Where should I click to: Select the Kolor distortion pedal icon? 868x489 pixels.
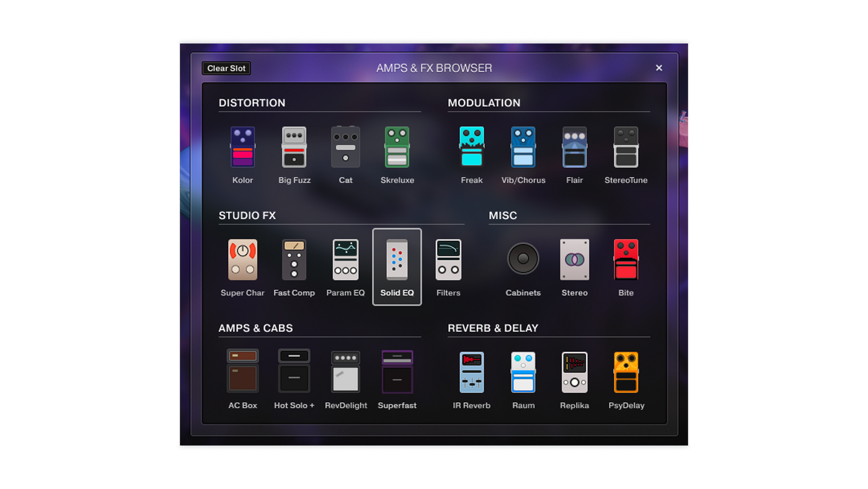242,147
